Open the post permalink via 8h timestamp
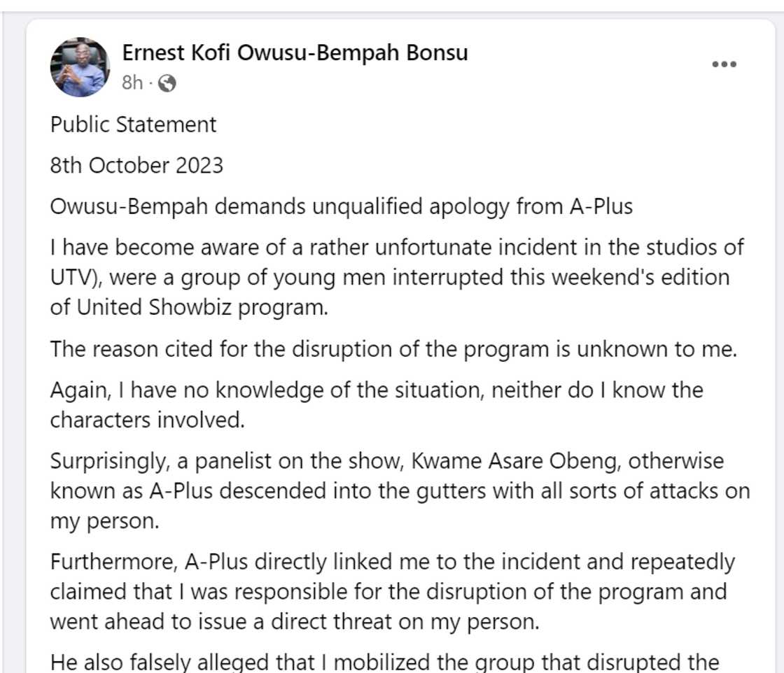784x673 pixels. 131,83
